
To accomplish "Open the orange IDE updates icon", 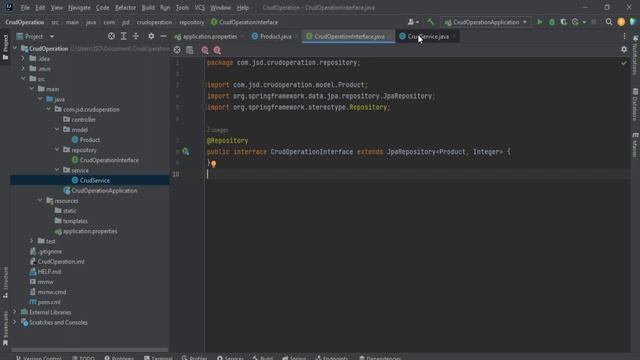I will click(621, 22).
